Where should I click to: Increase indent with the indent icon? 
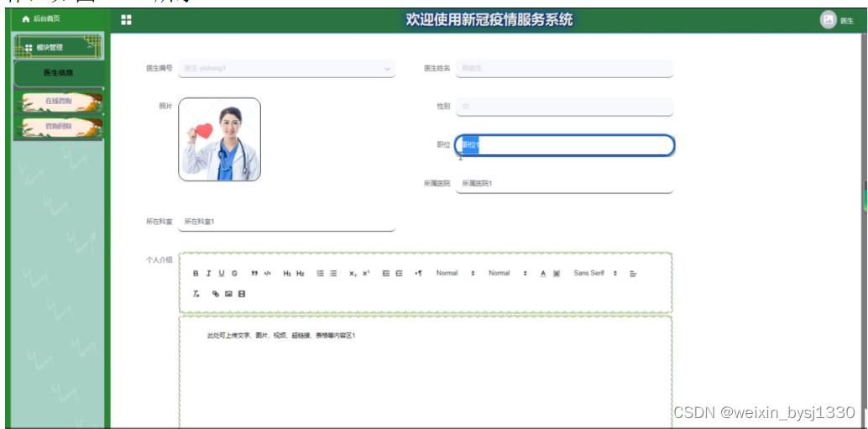point(399,274)
